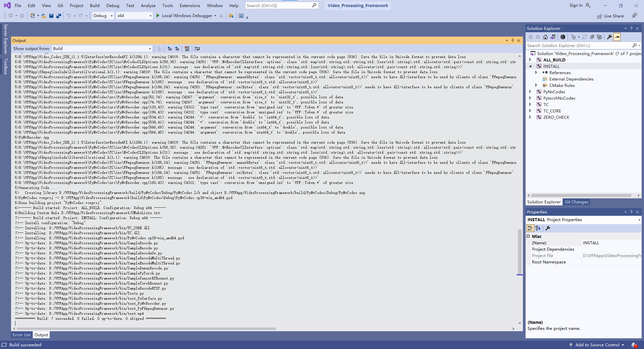
Task: Click Add to Source Control
Action: 597,345
